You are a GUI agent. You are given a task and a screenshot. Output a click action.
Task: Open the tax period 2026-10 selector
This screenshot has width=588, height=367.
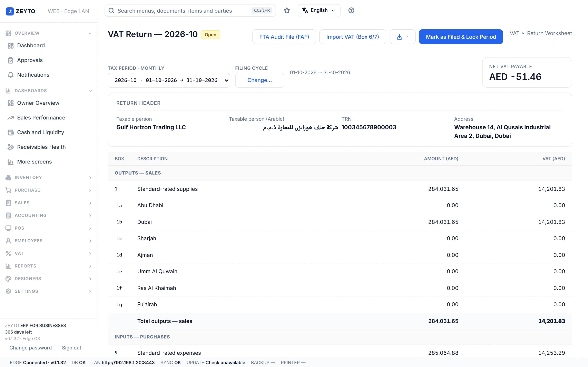coord(169,80)
